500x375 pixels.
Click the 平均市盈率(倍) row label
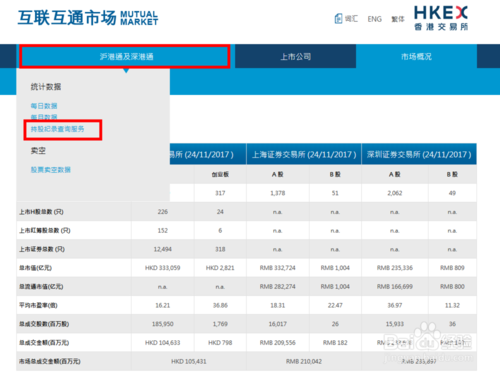(x=38, y=305)
